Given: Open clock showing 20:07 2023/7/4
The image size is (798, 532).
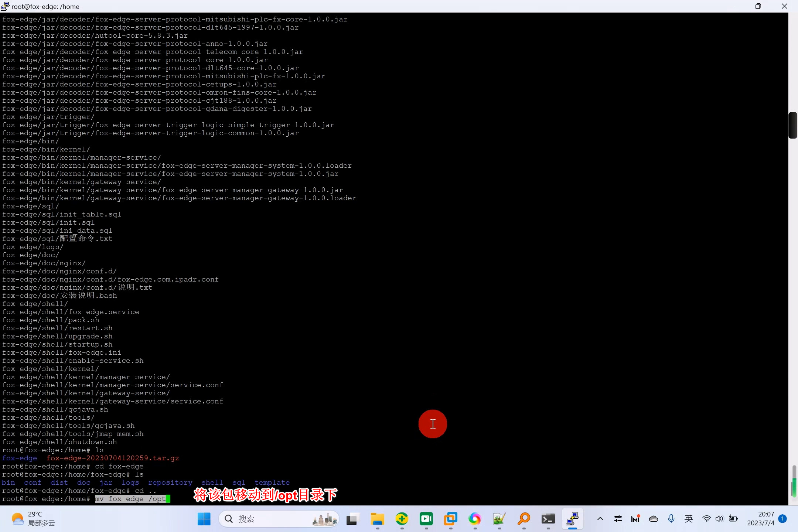Looking at the screenshot, I should coord(761,519).
